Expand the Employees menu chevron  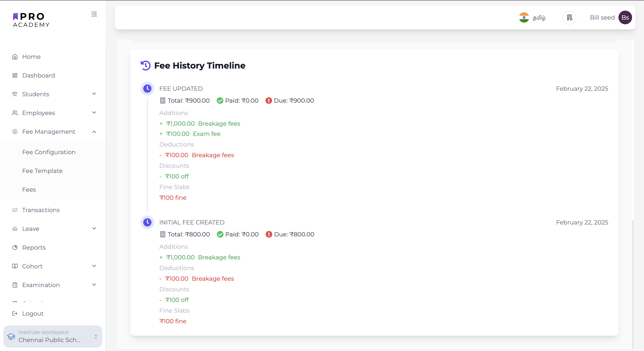(x=94, y=113)
